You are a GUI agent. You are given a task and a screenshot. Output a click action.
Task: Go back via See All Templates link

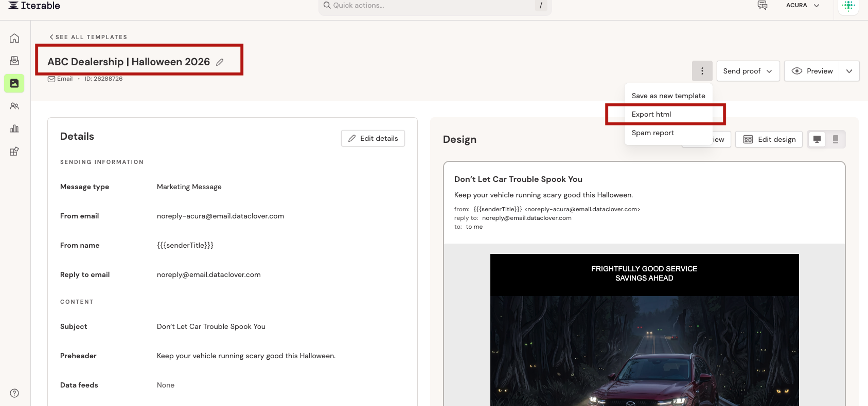88,37
